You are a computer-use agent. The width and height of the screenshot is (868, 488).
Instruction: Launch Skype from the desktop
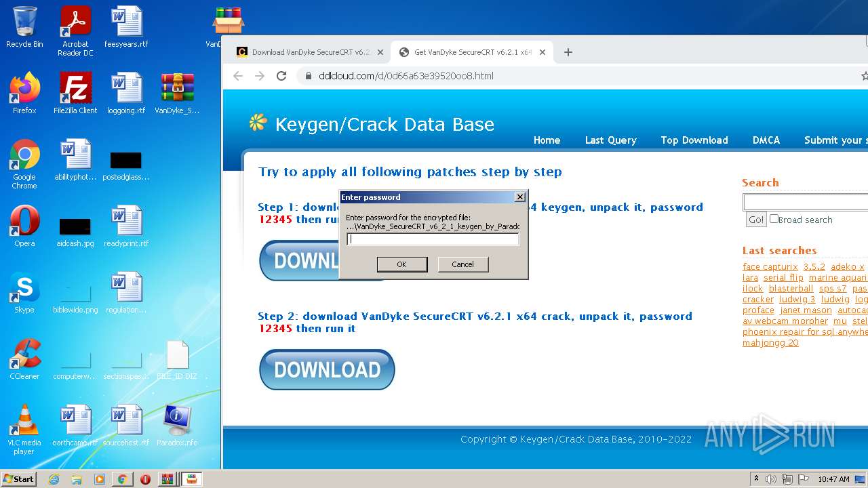pos(24,293)
